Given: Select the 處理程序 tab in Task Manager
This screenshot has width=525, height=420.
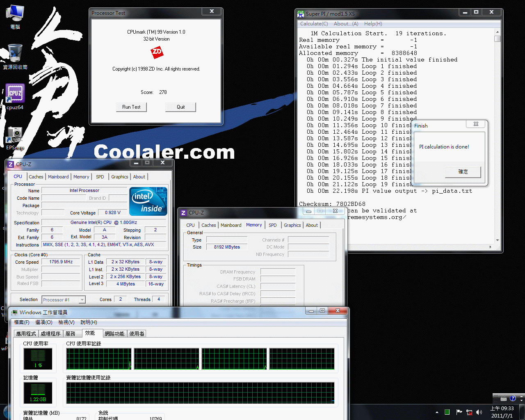Looking at the screenshot, I should point(50,334).
